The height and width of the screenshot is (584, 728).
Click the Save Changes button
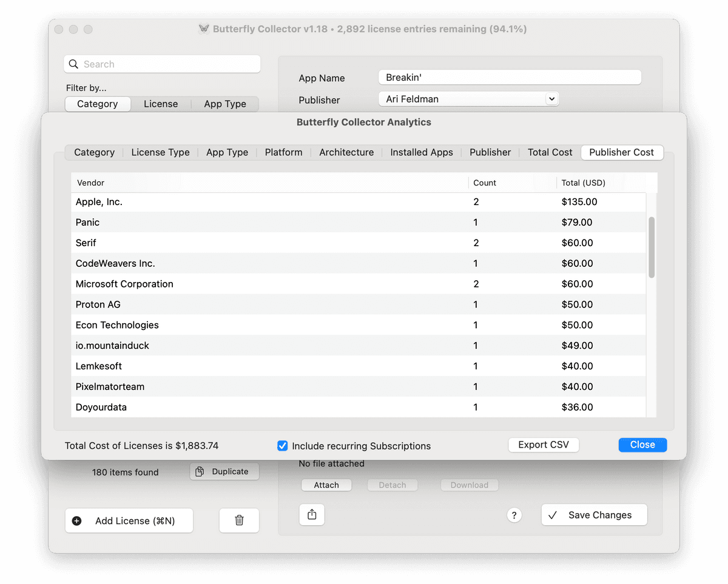pyautogui.click(x=594, y=515)
